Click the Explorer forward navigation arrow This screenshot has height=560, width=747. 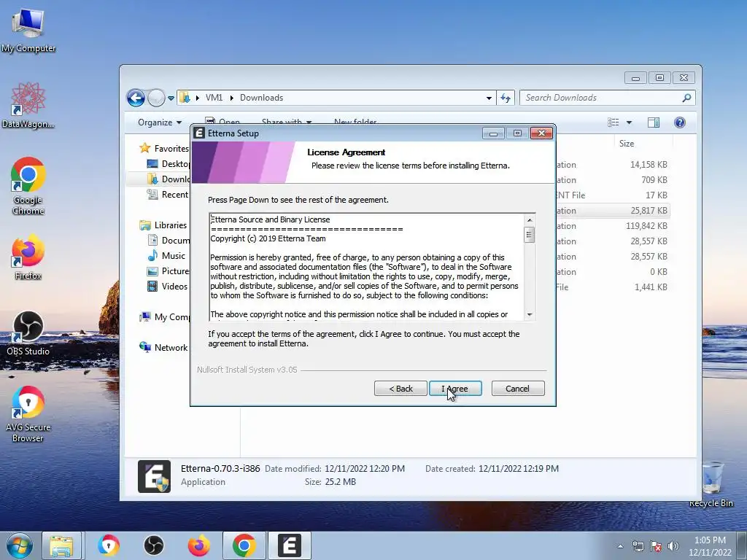click(x=156, y=98)
